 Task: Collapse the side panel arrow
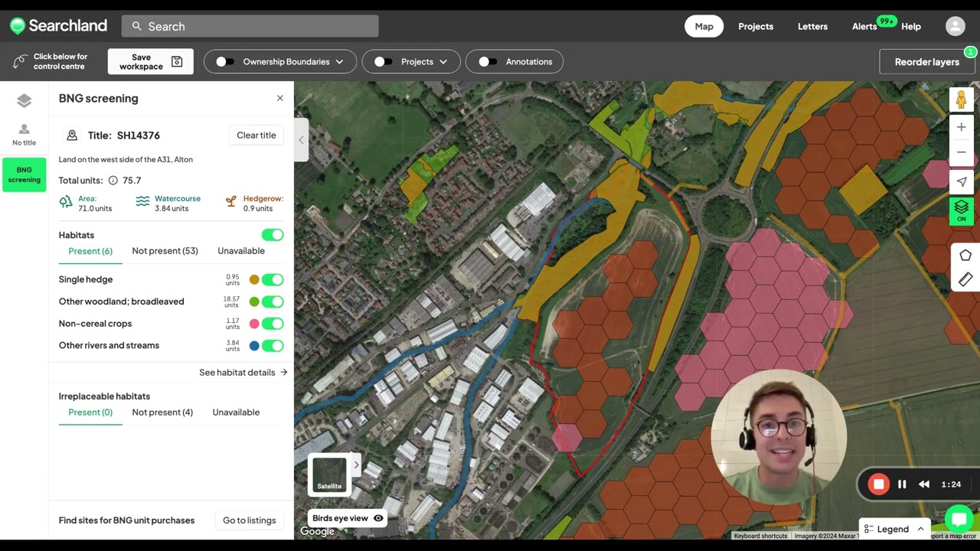tap(301, 140)
